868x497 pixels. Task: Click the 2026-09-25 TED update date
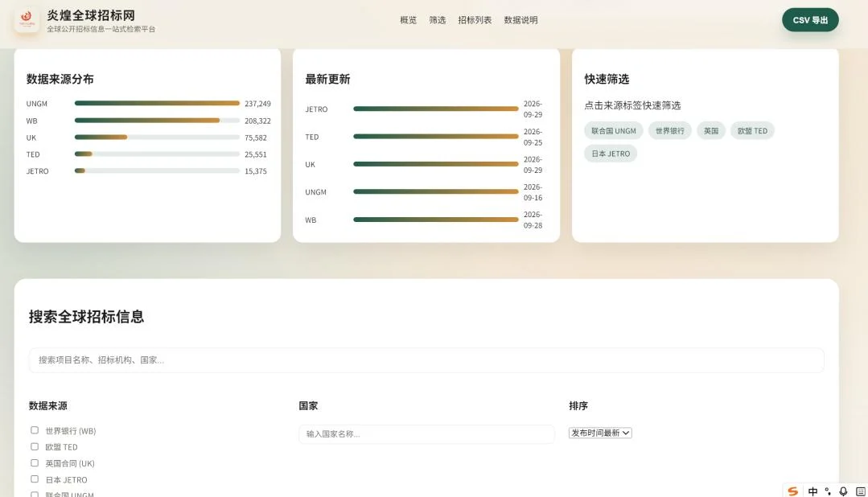533,137
